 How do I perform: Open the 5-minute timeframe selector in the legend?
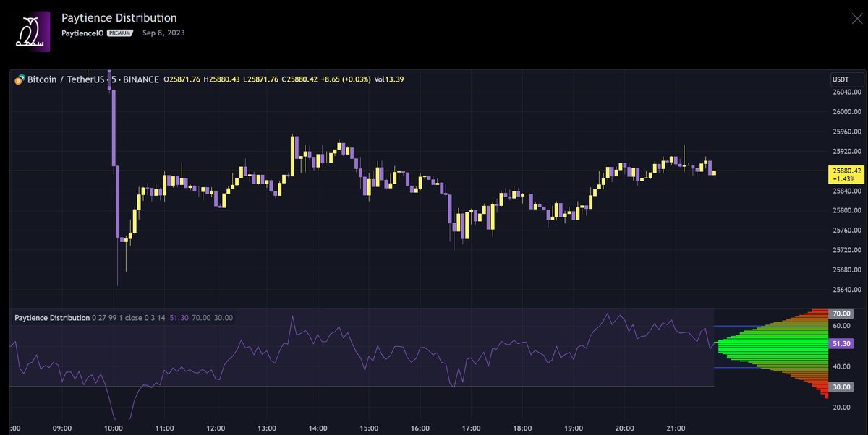(112, 79)
